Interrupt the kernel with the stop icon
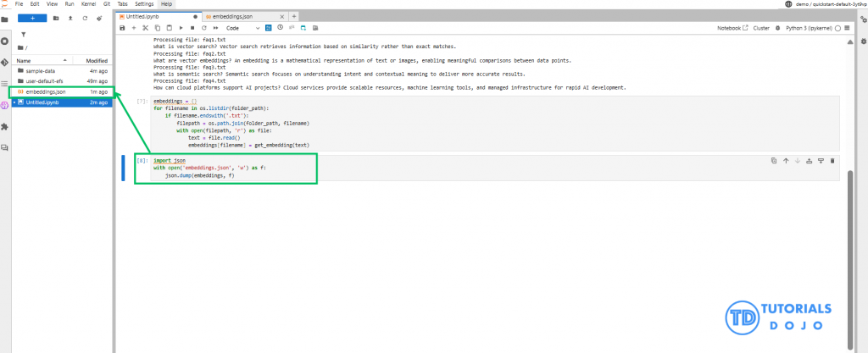This screenshot has width=868, height=353. coord(192,28)
